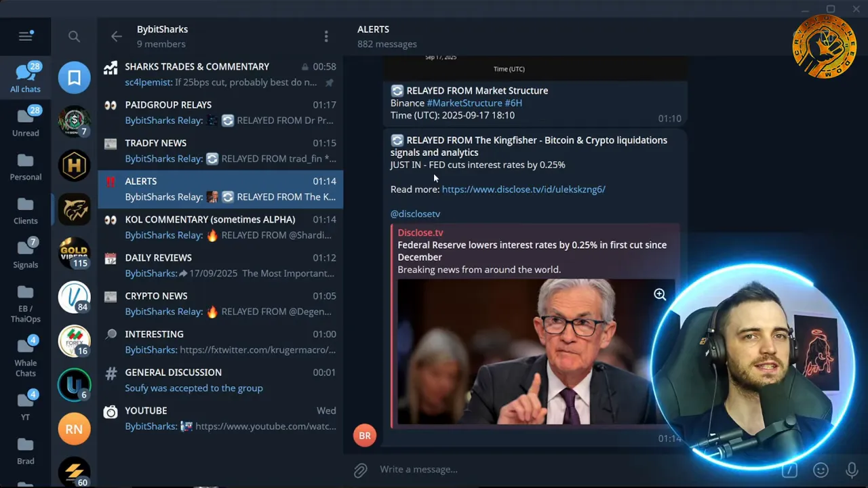
Task: Click pinned icon on SHARKS TRADES topic
Action: (x=330, y=83)
